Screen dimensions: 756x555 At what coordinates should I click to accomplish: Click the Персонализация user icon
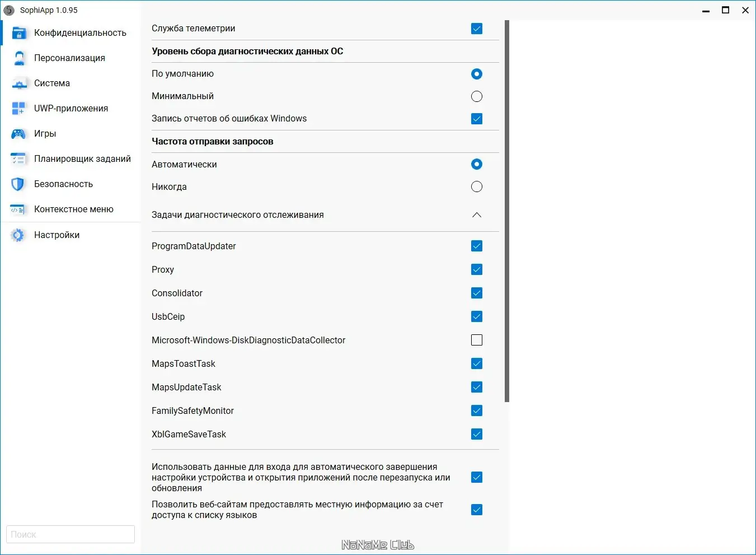click(x=19, y=58)
